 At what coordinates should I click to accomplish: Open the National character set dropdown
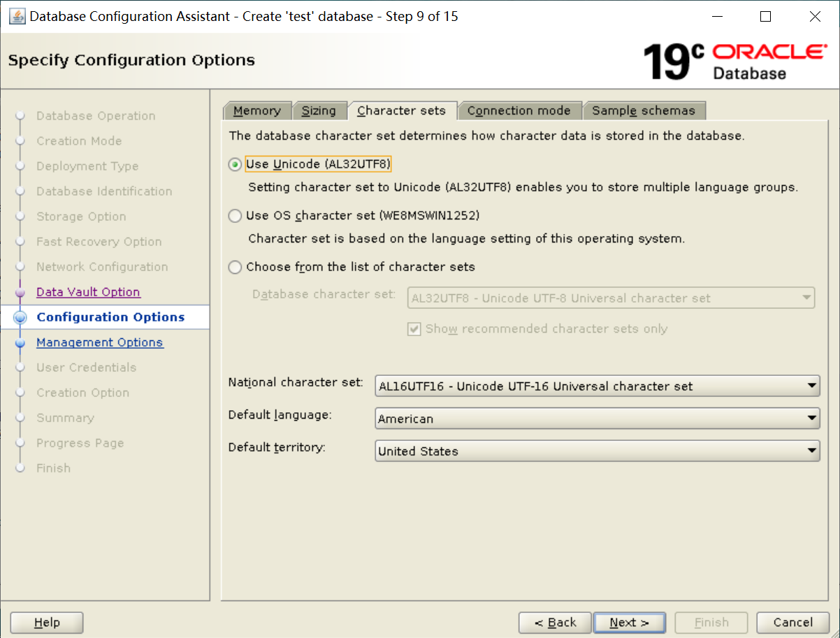click(x=598, y=386)
